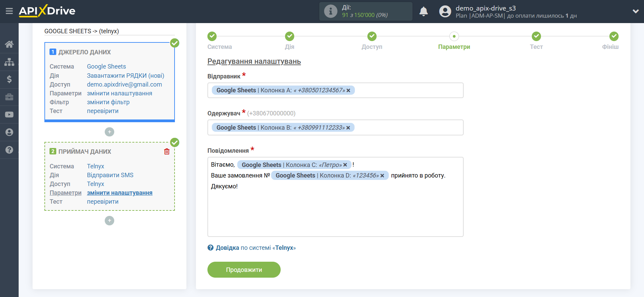Click receiver змінити налаштування link
The image size is (644, 297).
(x=120, y=193)
